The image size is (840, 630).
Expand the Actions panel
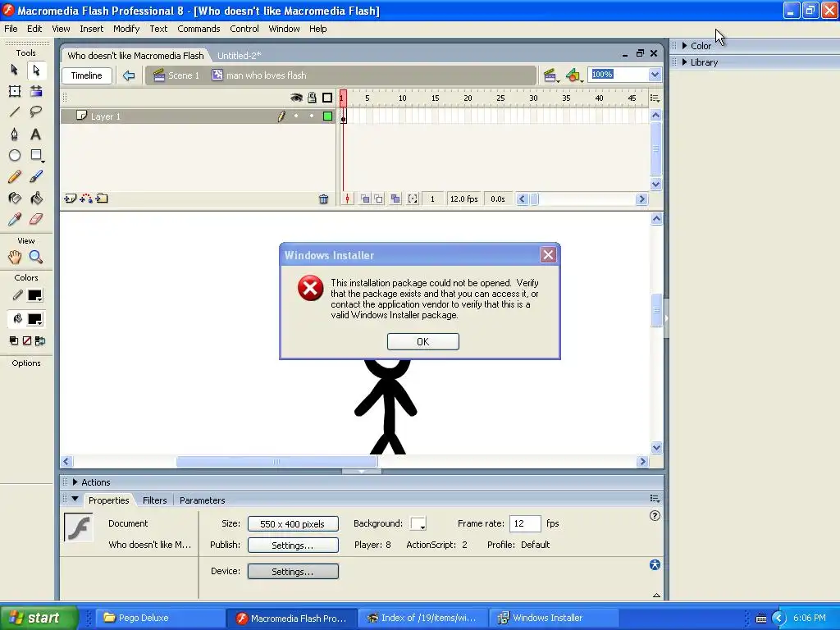tap(75, 482)
